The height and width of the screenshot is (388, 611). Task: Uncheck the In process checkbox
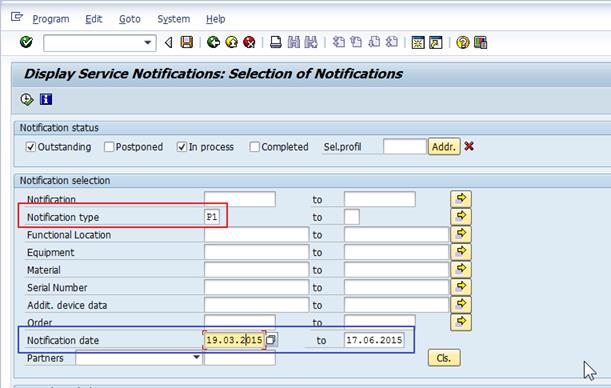(182, 147)
